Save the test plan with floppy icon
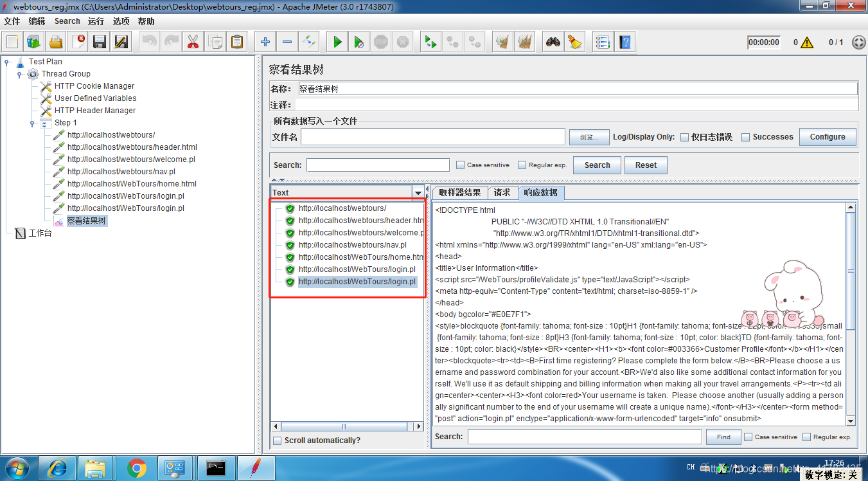Viewport: 868px width, 481px height. click(100, 42)
